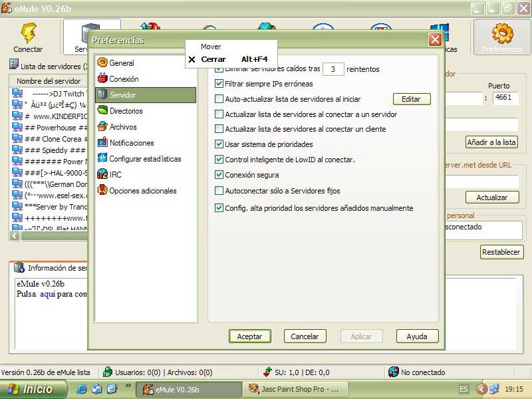Image resolution: width=532 pixels, height=399 pixels.
Task: Disable Conexión segura checkbox
Action: (219, 175)
